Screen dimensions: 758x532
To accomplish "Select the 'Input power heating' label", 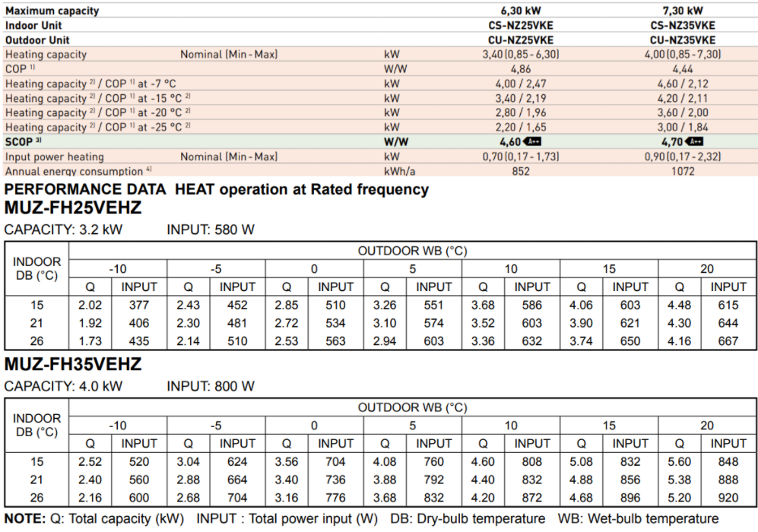I will click(55, 157).
